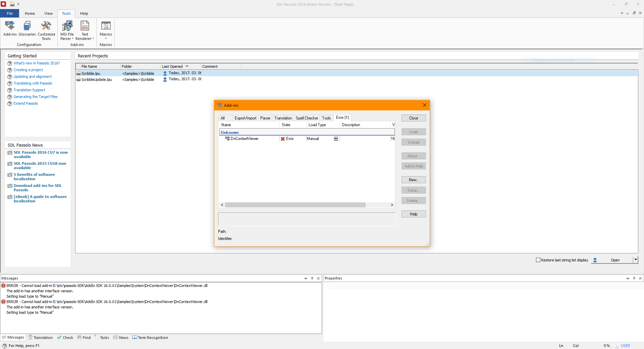
Task: Open the Glossaries tool
Action: click(27, 26)
